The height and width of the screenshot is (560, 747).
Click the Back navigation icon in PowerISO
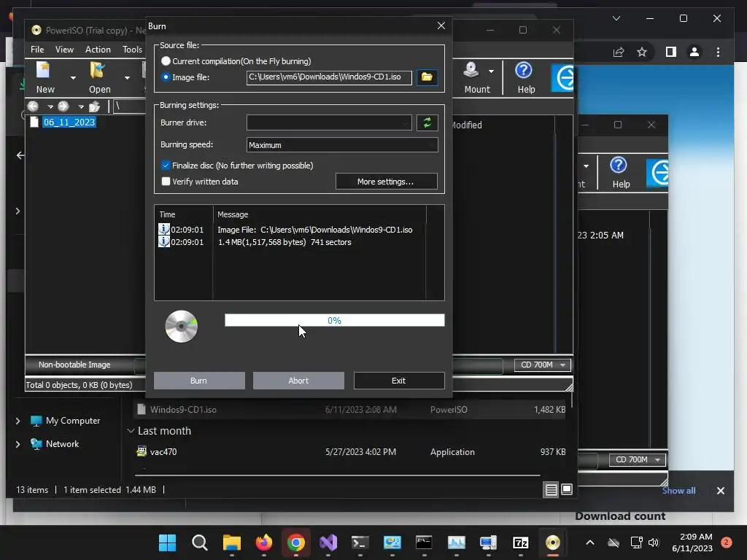coord(33,106)
